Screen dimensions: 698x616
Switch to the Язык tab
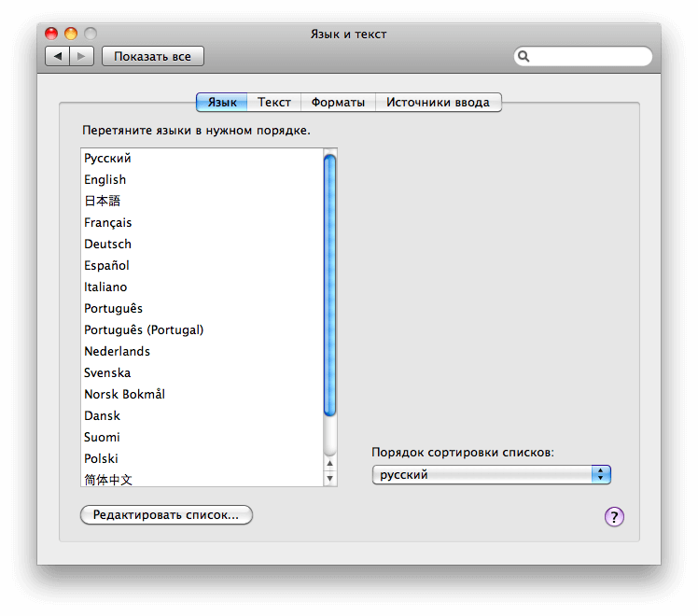(222, 103)
